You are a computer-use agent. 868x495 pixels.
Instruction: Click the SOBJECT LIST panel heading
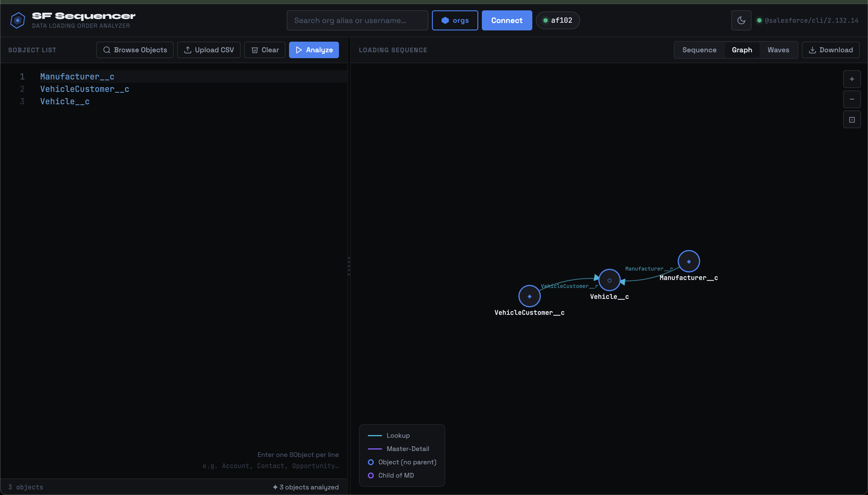tap(32, 50)
